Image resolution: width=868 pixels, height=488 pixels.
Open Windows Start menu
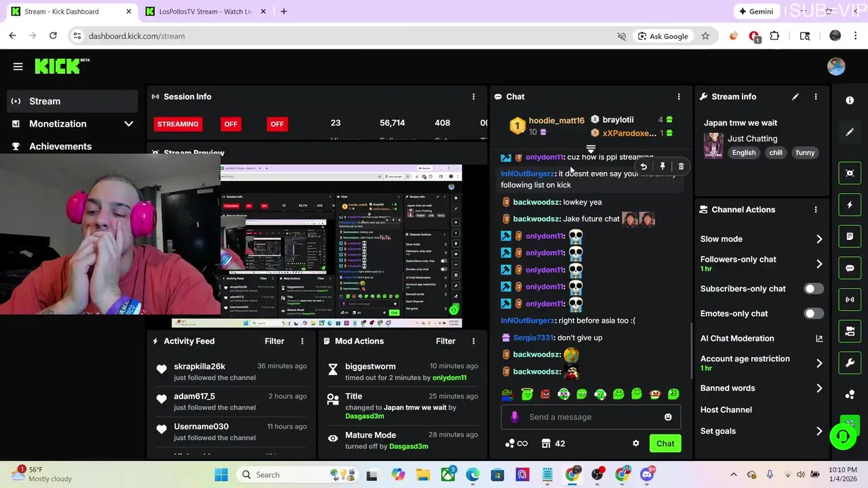[x=221, y=475]
